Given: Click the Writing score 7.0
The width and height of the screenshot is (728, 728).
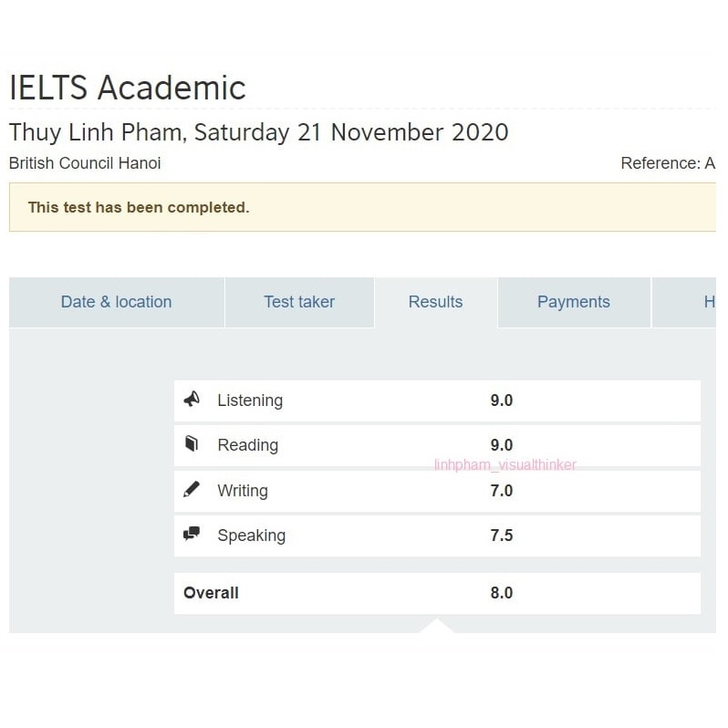Looking at the screenshot, I should [501, 491].
